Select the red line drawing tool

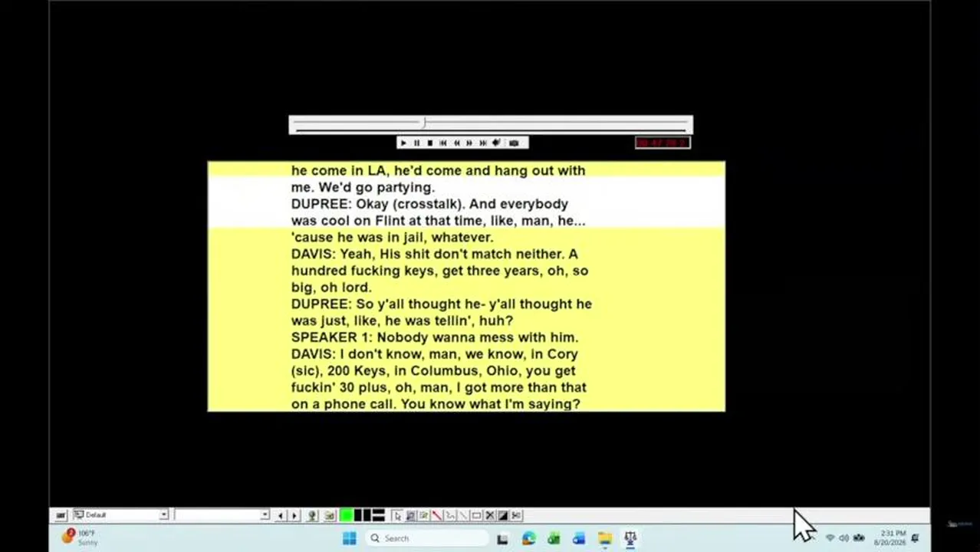coord(436,515)
